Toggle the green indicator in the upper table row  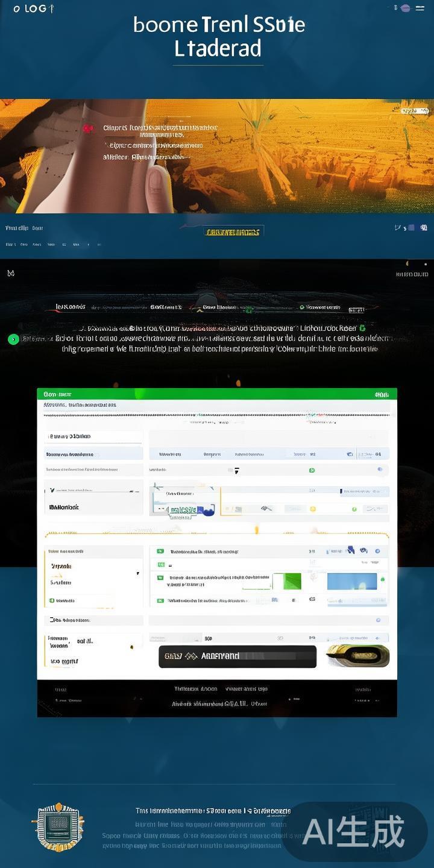tap(312, 470)
